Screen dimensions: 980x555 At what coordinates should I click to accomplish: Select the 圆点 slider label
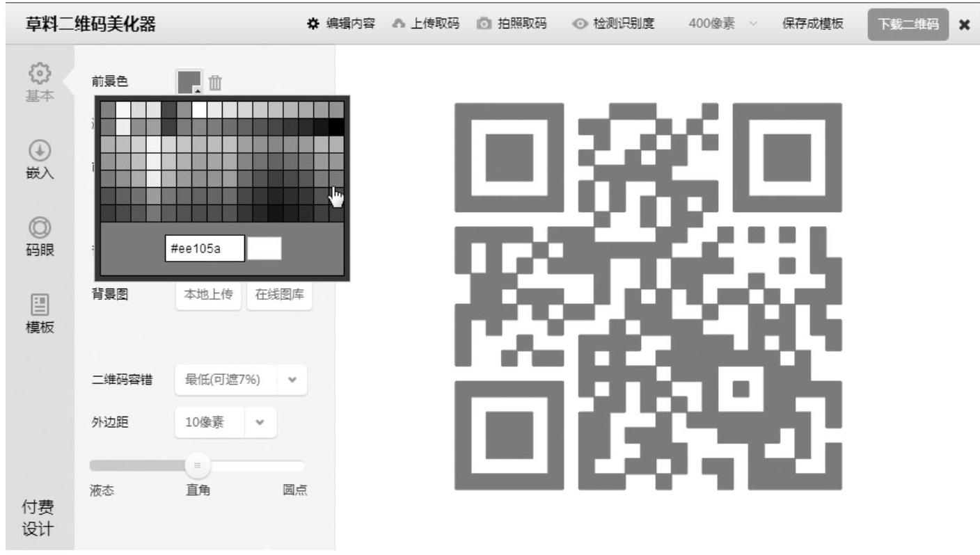pyautogui.click(x=294, y=490)
